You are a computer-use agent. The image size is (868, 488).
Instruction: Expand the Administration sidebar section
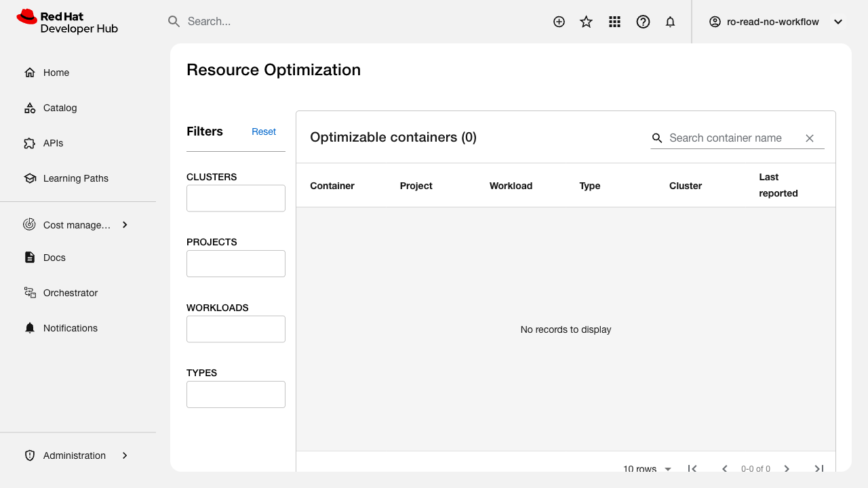125,455
